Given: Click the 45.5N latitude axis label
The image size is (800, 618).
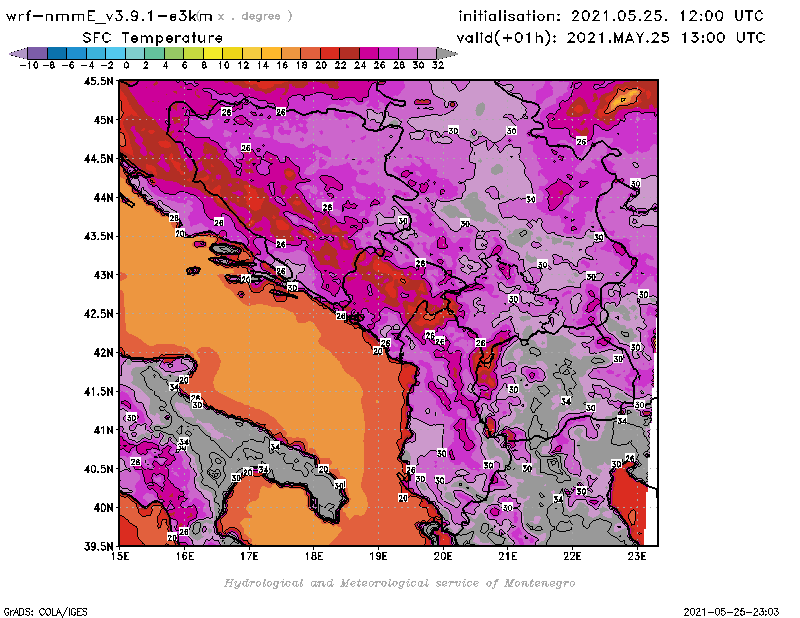Looking at the screenshot, I should tap(97, 81).
